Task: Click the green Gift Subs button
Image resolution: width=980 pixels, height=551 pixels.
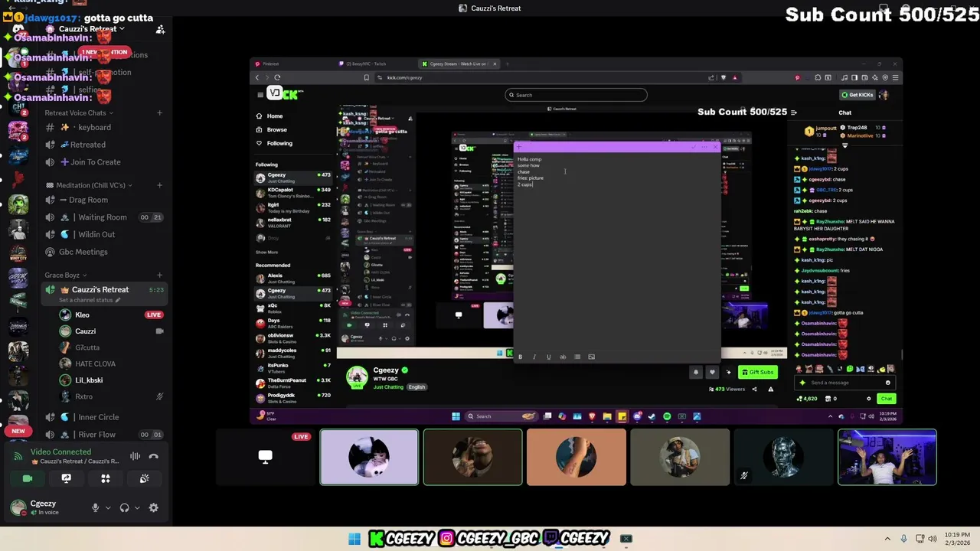Action: (758, 372)
